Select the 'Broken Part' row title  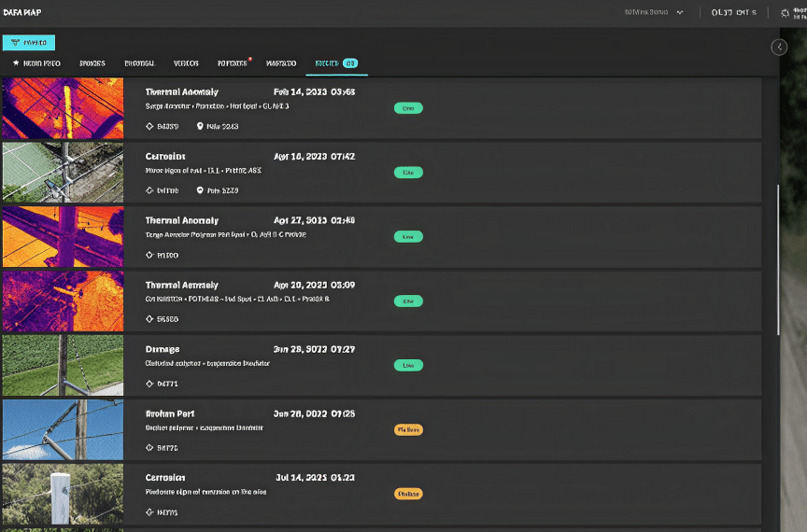point(170,413)
